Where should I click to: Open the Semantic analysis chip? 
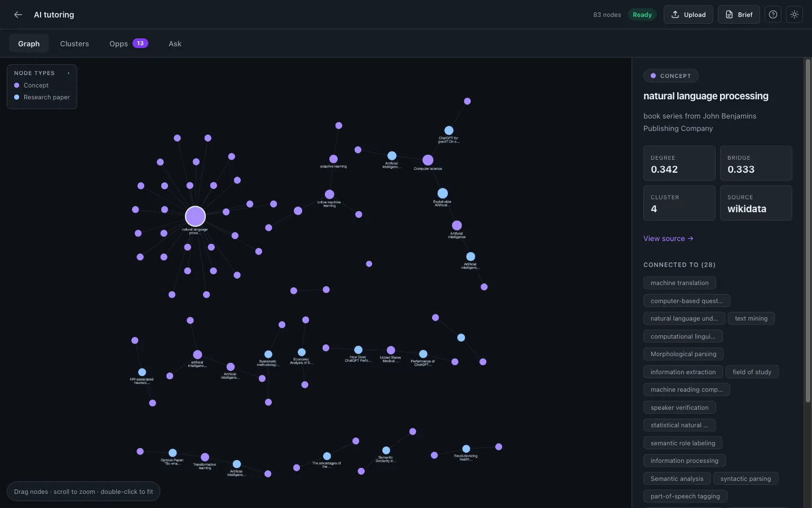tap(677, 479)
